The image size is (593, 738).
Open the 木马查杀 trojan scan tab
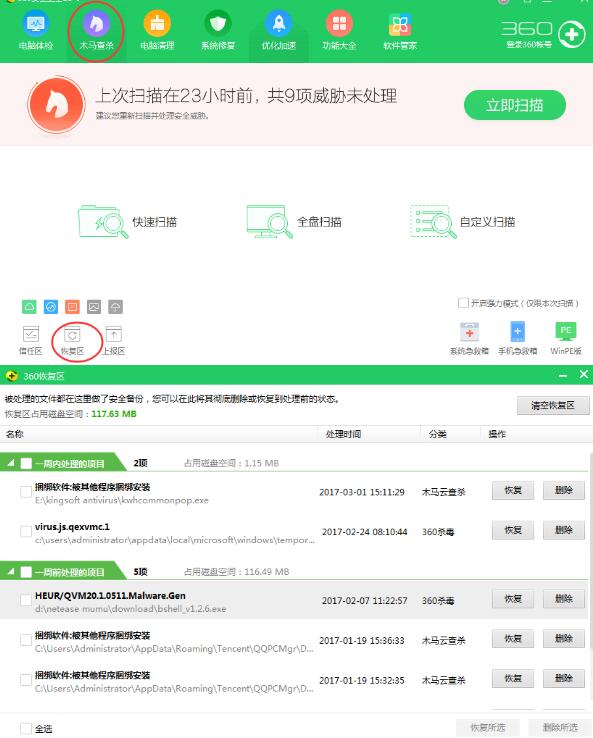coord(96,31)
